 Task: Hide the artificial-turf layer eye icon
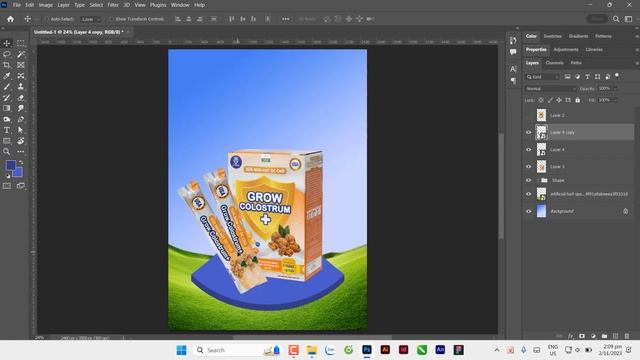tap(529, 194)
